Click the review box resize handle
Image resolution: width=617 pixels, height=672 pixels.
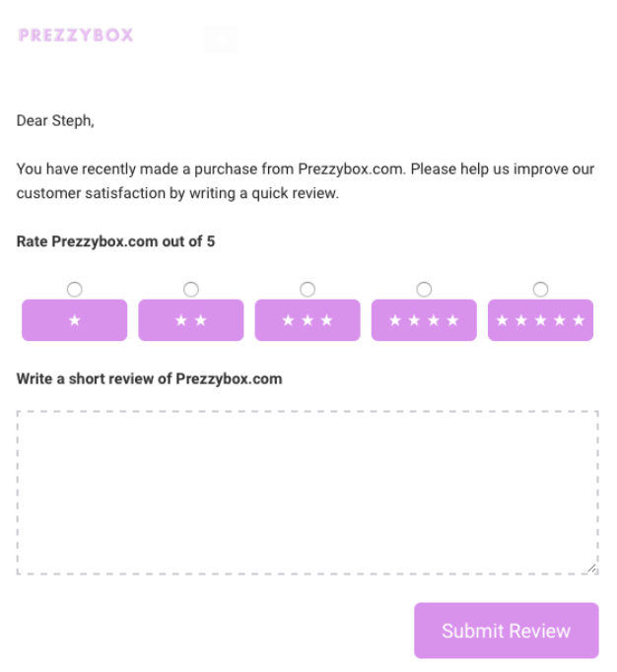point(591,568)
